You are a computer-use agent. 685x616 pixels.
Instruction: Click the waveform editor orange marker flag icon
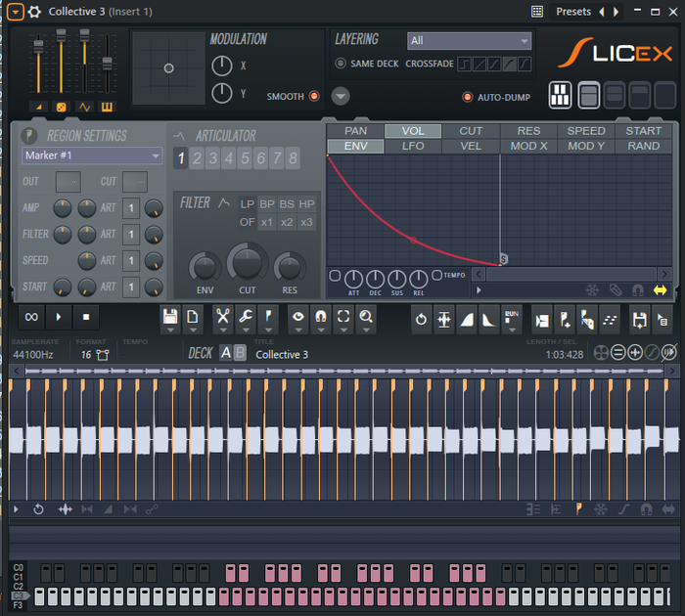tap(579, 509)
